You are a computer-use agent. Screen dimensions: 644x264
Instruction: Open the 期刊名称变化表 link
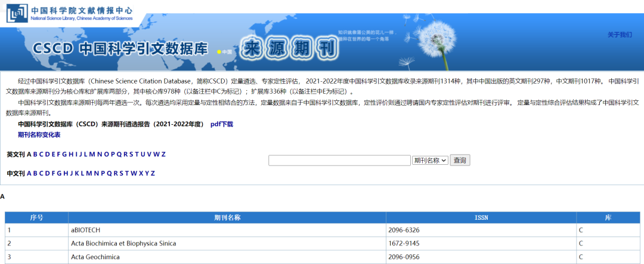tap(39, 134)
